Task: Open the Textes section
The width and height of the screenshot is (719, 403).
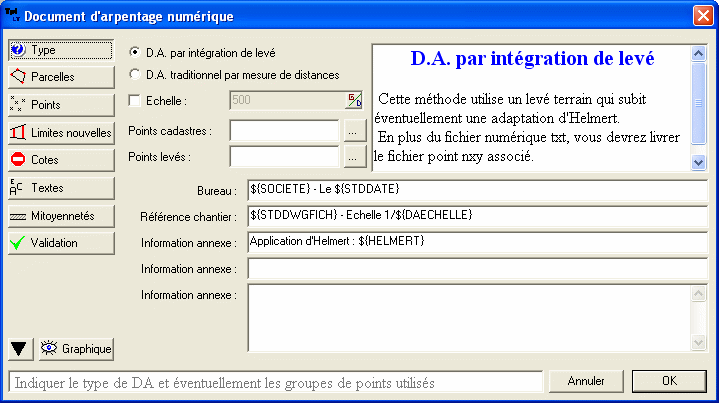Action: (x=59, y=187)
